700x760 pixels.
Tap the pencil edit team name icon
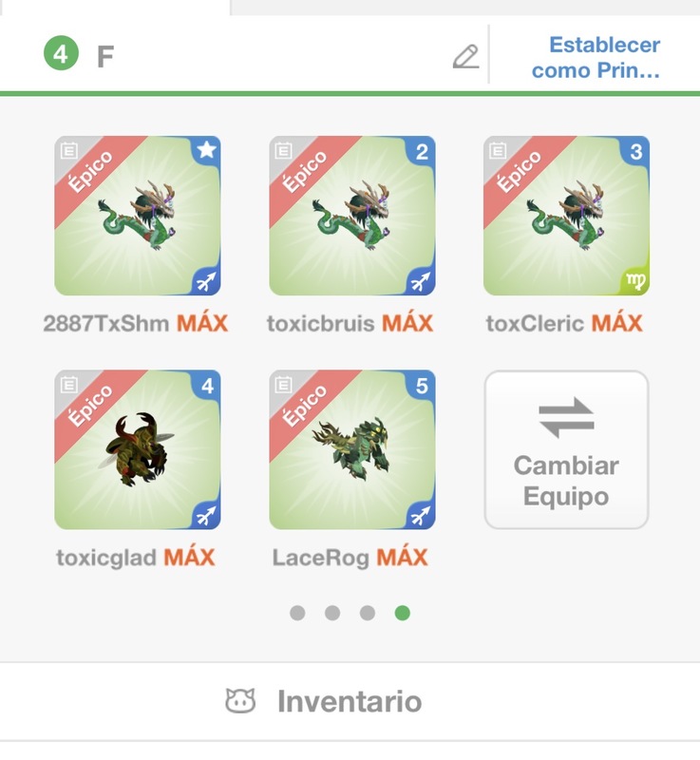point(466,57)
